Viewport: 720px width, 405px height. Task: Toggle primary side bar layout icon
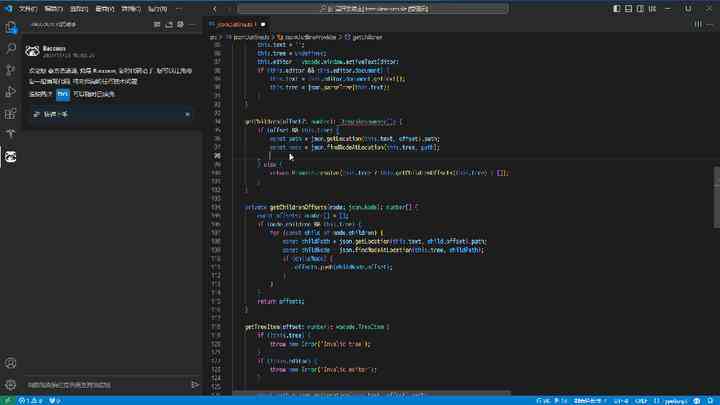[617, 9]
